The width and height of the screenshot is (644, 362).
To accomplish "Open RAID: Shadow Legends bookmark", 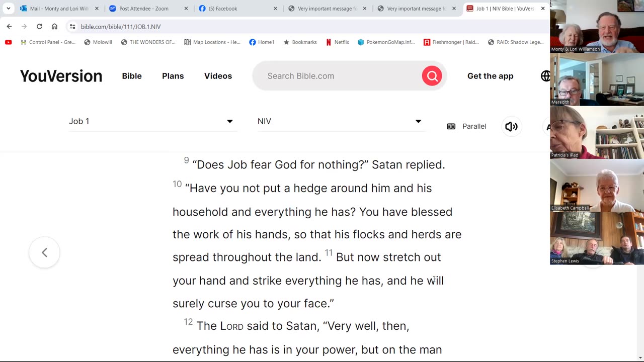I will tap(516, 42).
